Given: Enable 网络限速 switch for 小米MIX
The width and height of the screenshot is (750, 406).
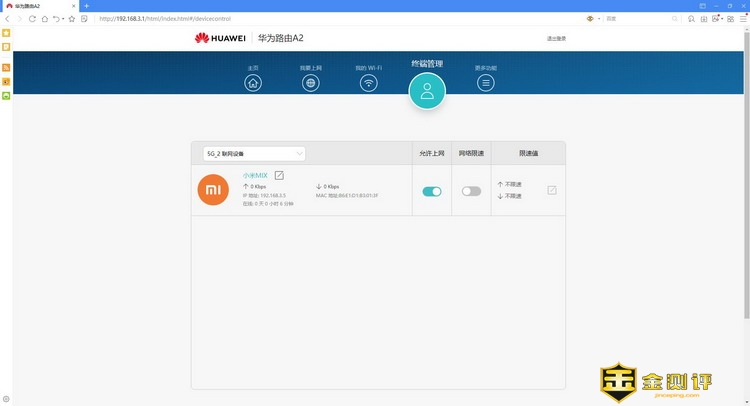Looking at the screenshot, I should (471, 191).
